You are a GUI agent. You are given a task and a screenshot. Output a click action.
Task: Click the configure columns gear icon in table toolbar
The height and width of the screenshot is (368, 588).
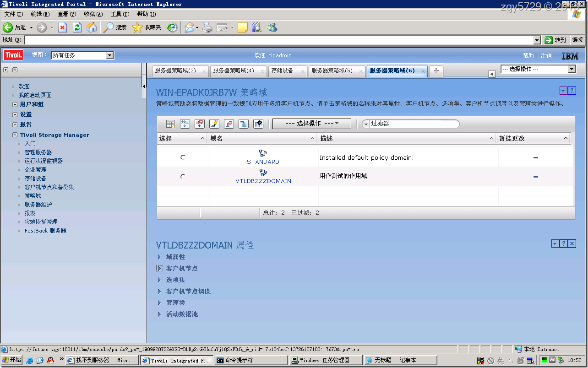tap(258, 124)
